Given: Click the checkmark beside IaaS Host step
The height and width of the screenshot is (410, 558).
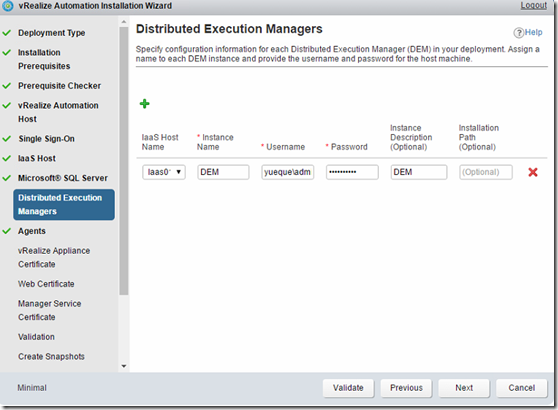Looking at the screenshot, I should pos(7,158).
